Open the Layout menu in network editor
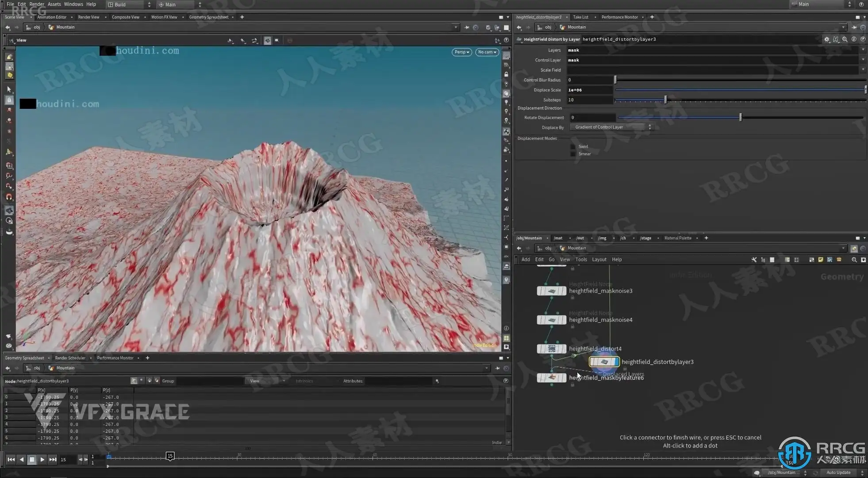The height and width of the screenshot is (478, 868). pos(599,260)
